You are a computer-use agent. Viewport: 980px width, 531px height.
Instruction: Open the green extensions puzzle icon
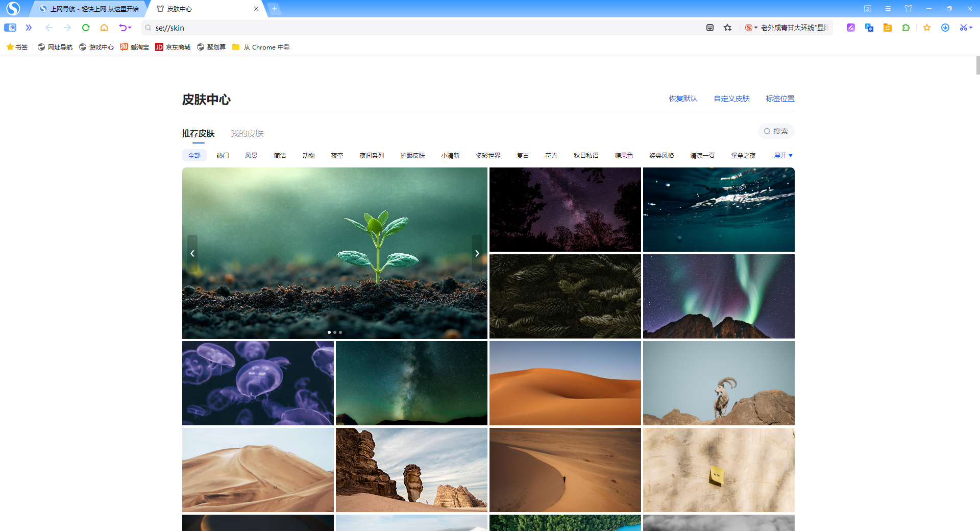coord(906,28)
